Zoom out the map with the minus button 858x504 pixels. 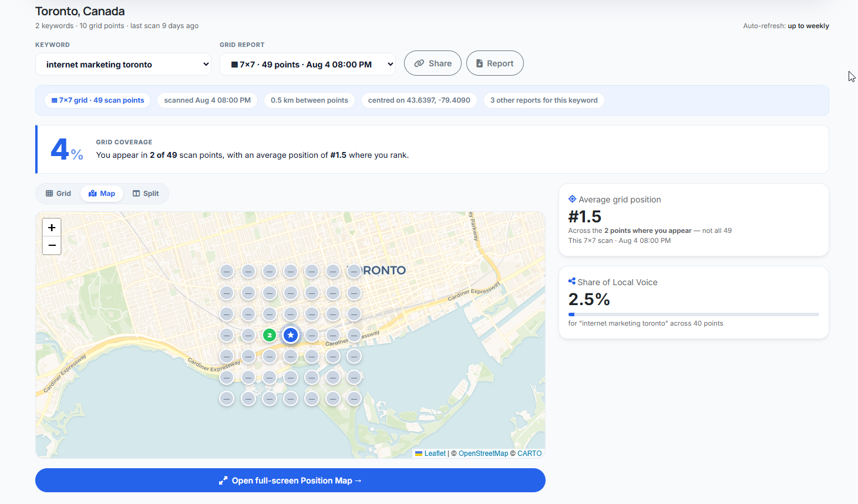click(x=52, y=245)
